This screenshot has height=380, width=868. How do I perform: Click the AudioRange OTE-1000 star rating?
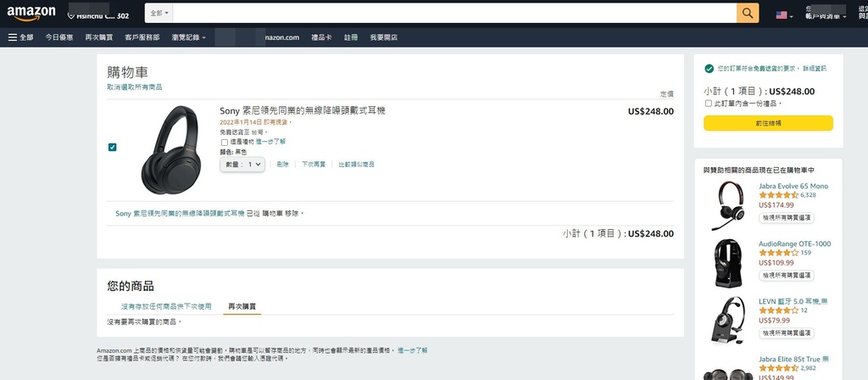point(778,253)
